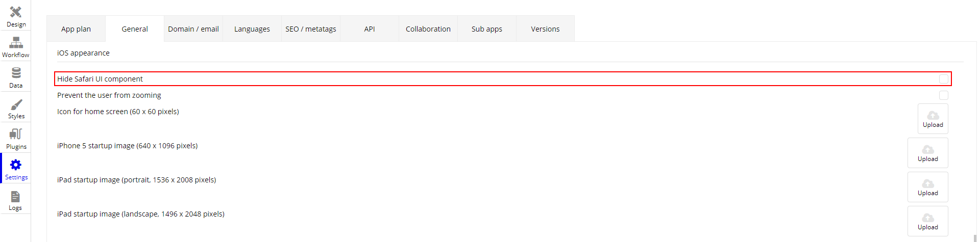
Task: Open the Logs section
Action: pos(16,199)
